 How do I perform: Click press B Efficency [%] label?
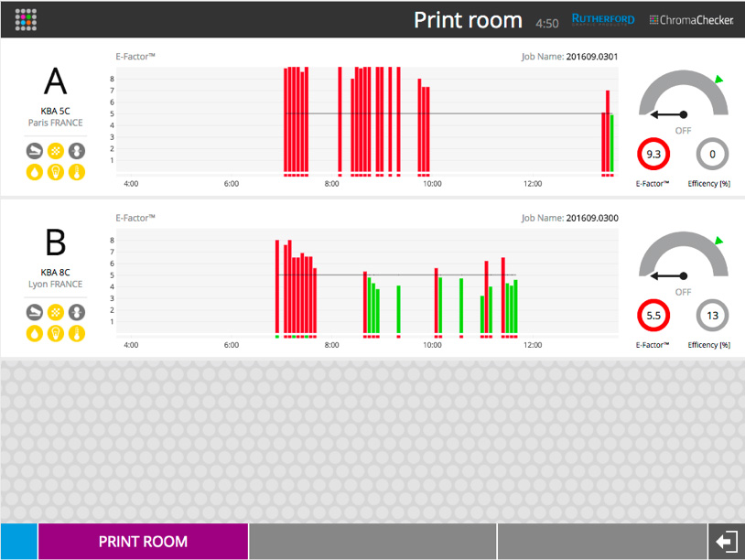click(709, 345)
